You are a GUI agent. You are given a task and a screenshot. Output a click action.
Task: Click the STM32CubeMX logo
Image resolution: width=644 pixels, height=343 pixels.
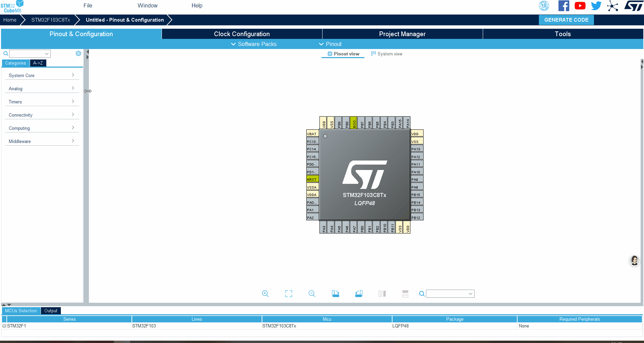pyautogui.click(x=12, y=6)
